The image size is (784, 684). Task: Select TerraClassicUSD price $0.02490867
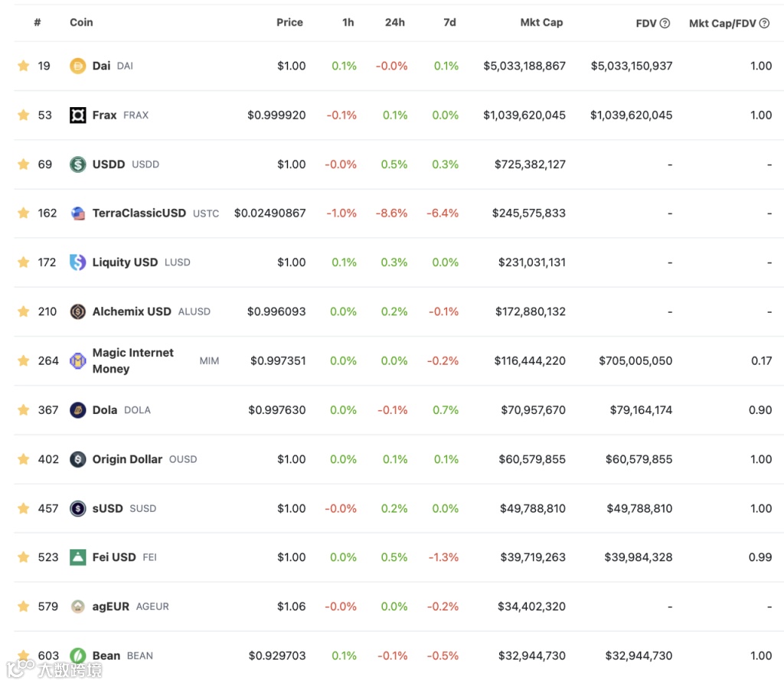coord(270,213)
